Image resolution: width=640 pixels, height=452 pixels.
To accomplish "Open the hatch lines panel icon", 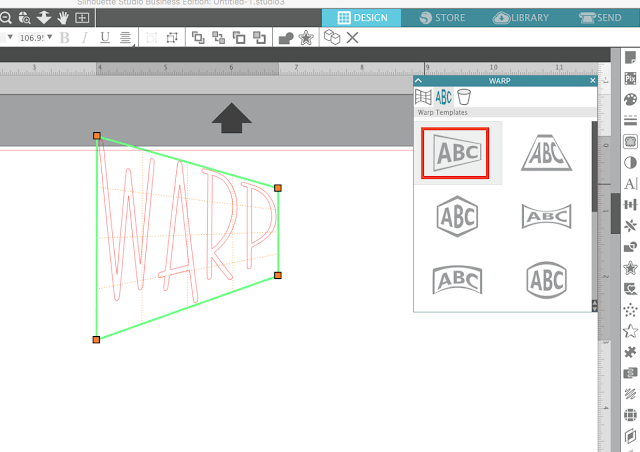I will (630, 394).
